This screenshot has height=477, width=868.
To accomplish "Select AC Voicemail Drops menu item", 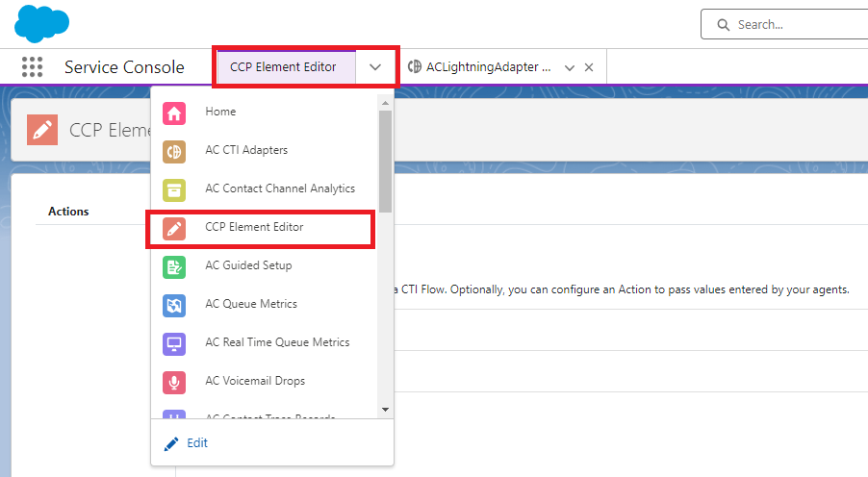I will coord(264,381).
